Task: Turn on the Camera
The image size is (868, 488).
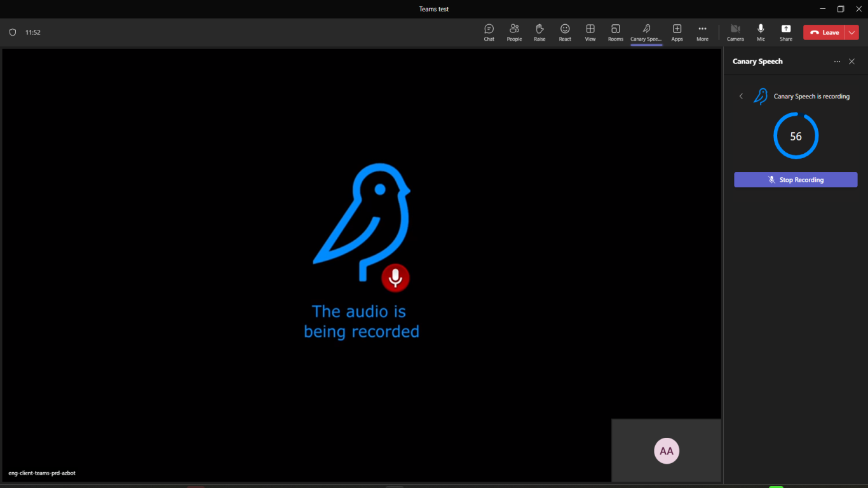Action: [735, 32]
